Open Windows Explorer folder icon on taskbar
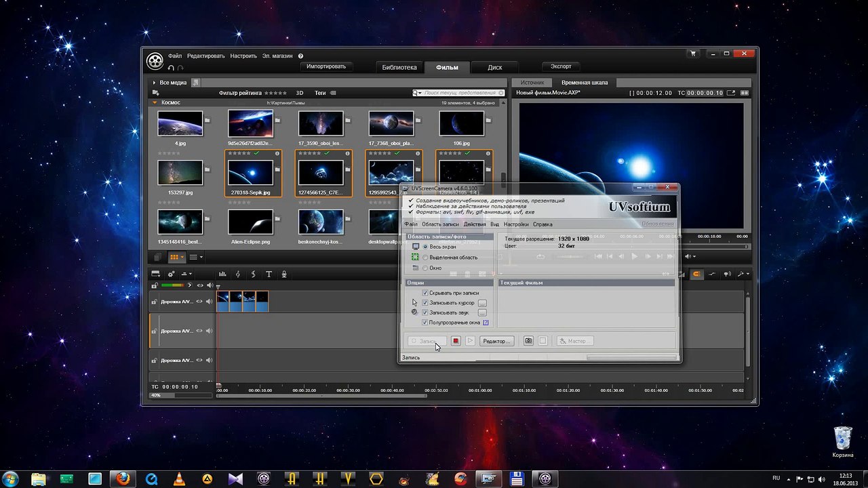Viewport: 868px width, 488px height. pyautogui.click(x=39, y=479)
